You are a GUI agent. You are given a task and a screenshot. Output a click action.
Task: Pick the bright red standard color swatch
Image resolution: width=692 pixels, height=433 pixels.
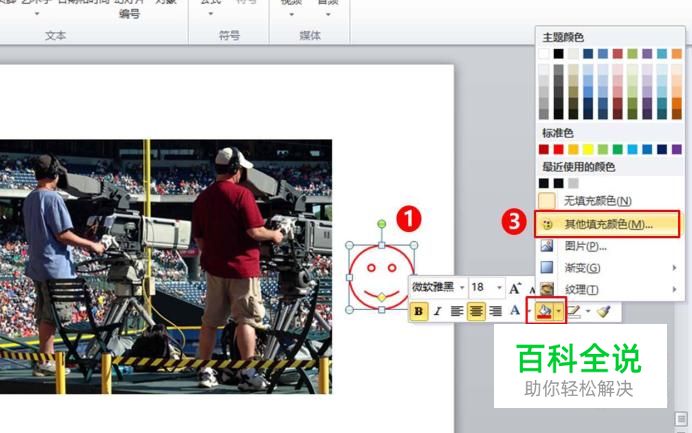[559, 149]
